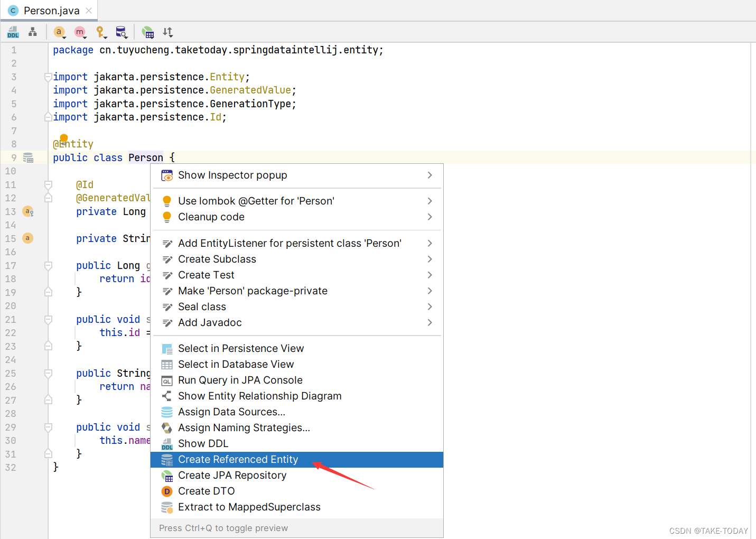Choose Cleanup code intention
The height and width of the screenshot is (539, 756).
tap(297, 217)
